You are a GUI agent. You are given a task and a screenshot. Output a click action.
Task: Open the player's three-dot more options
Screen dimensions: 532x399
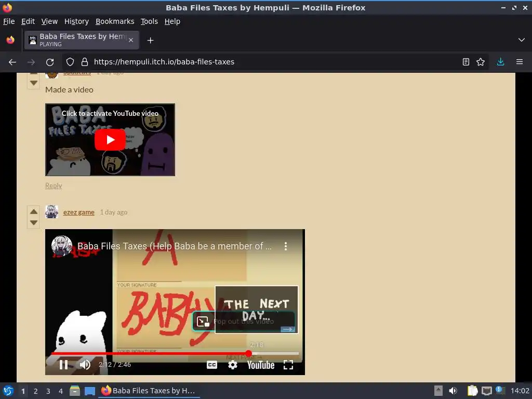(286, 246)
